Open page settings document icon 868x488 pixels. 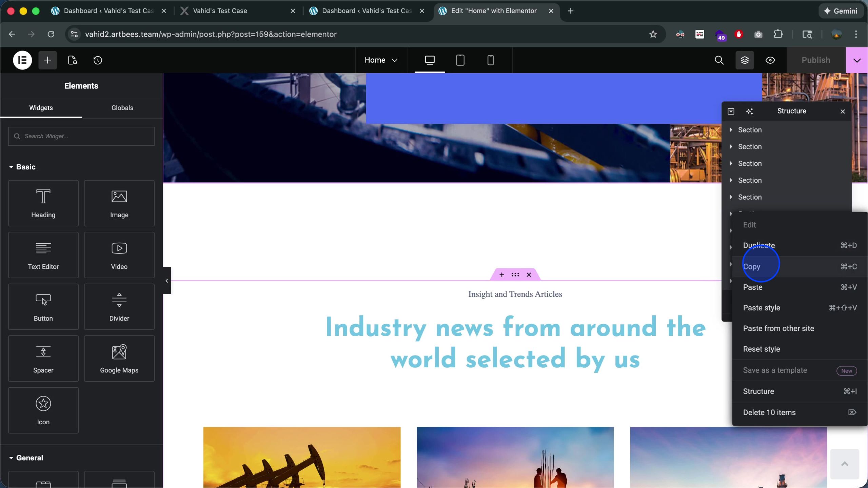pyautogui.click(x=72, y=60)
